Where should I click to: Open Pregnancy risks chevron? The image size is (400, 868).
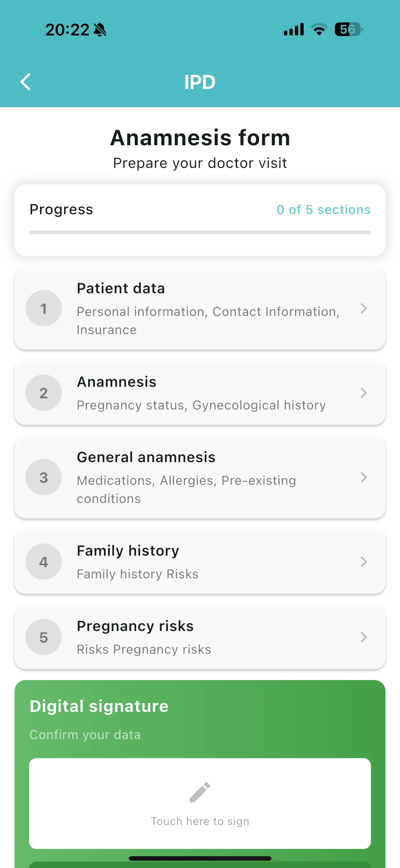(363, 637)
